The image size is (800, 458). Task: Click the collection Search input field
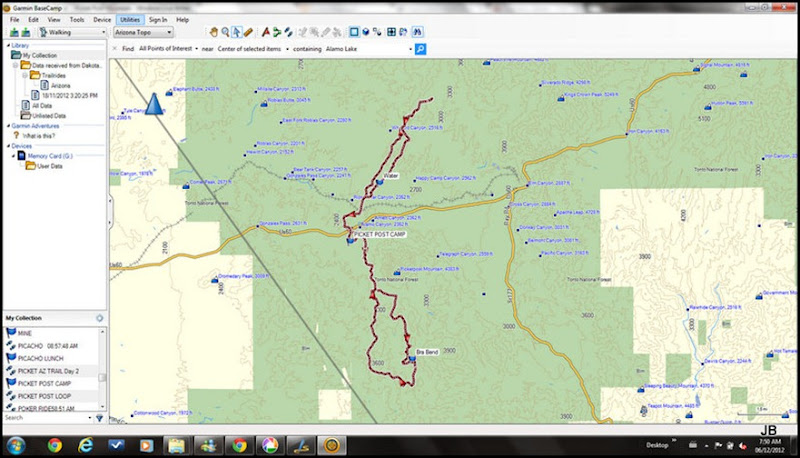(45, 418)
